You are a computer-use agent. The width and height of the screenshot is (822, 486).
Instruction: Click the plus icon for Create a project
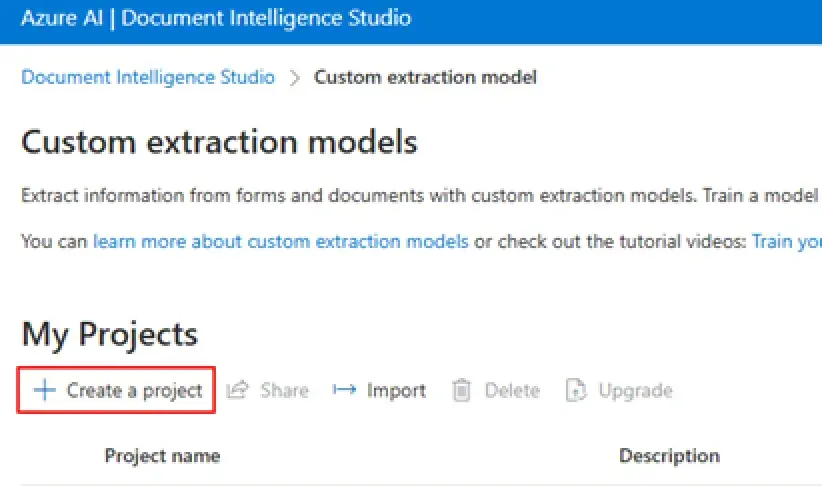point(45,390)
